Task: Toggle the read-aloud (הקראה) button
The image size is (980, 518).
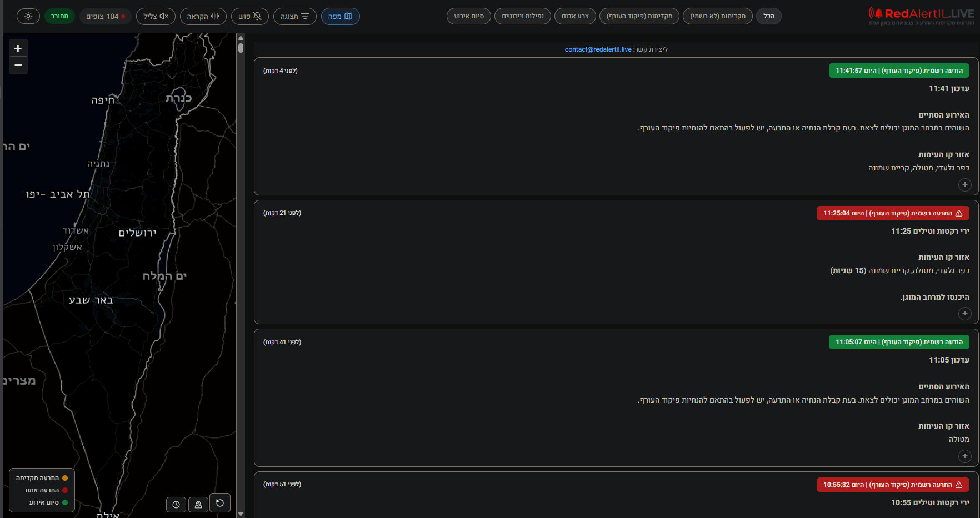Action: tap(203, 16)
